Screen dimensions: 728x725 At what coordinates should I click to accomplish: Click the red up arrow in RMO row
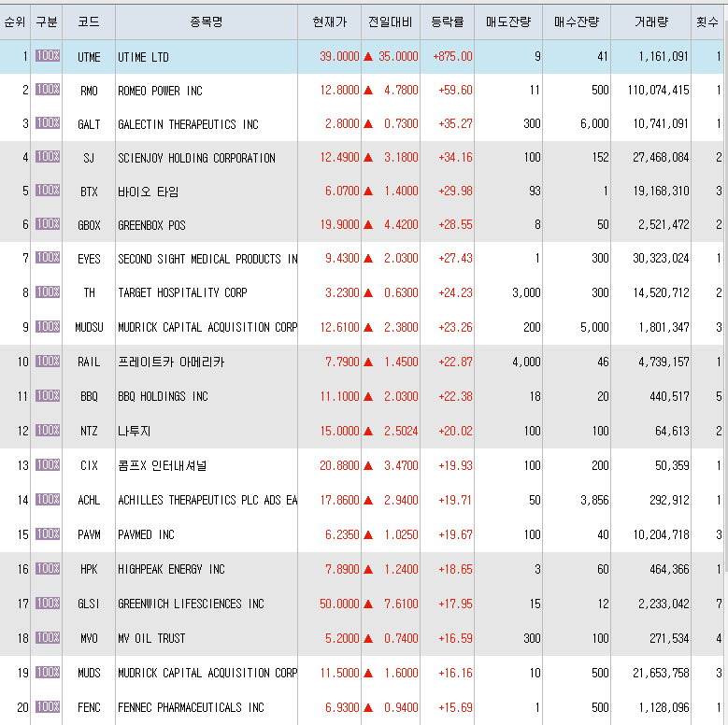point(368,90)
